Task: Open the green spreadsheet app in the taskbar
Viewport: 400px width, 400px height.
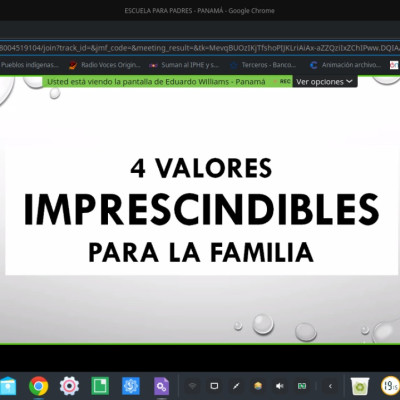Action: (100, 386)
